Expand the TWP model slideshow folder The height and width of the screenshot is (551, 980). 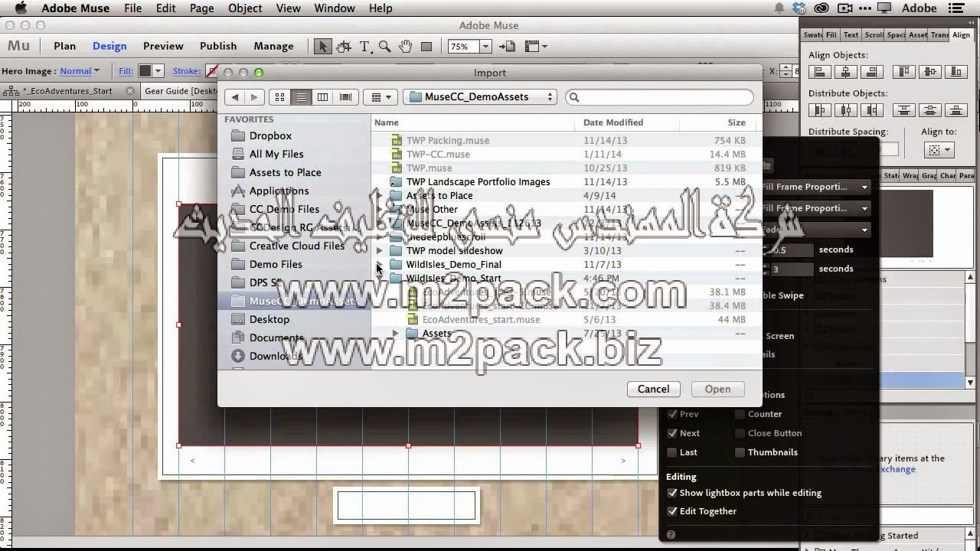380,251
